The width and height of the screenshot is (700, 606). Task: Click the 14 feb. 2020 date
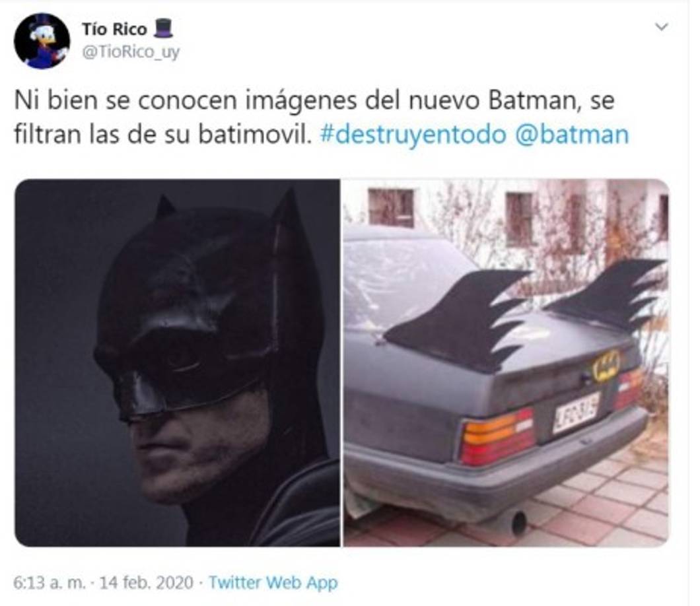pos(147,582)
